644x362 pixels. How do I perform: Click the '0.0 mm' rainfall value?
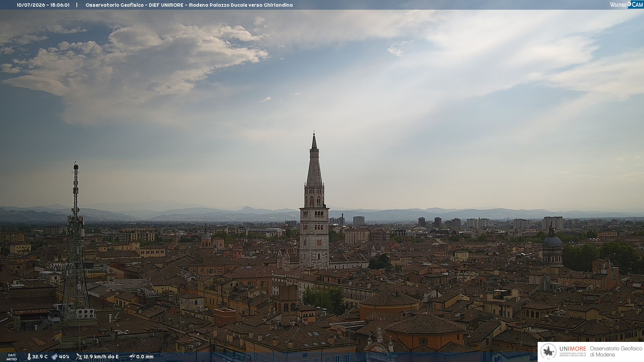click(x=145, y=357)
